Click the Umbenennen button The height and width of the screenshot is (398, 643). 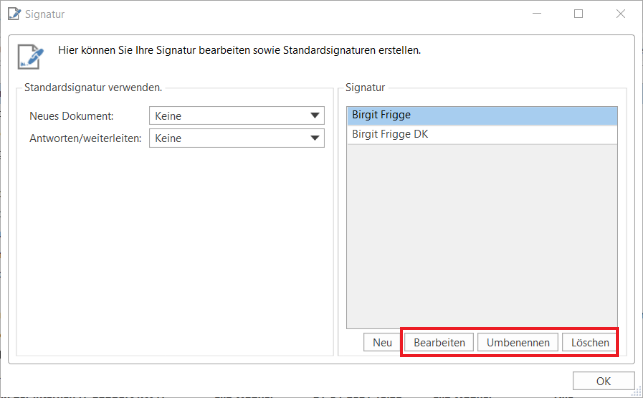518,342
